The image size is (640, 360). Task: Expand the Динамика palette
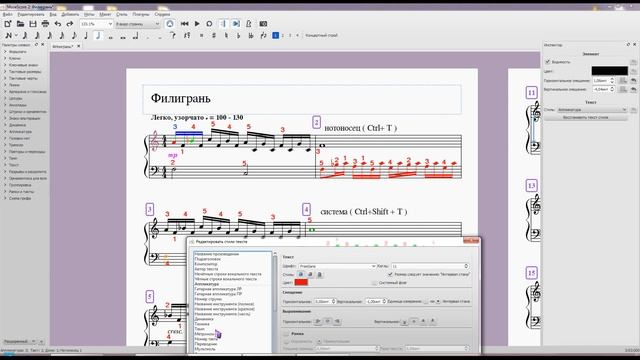(17, 125)
